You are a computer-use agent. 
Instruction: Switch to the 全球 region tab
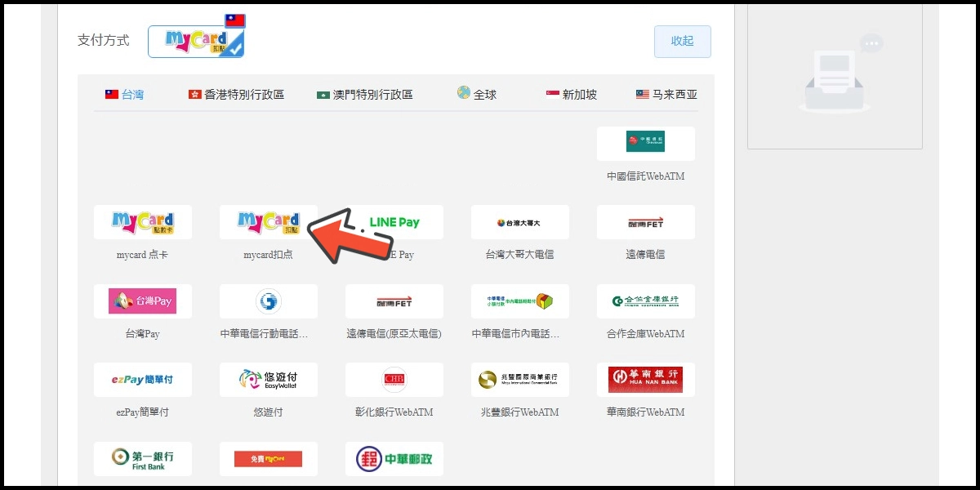coord(477,94)
